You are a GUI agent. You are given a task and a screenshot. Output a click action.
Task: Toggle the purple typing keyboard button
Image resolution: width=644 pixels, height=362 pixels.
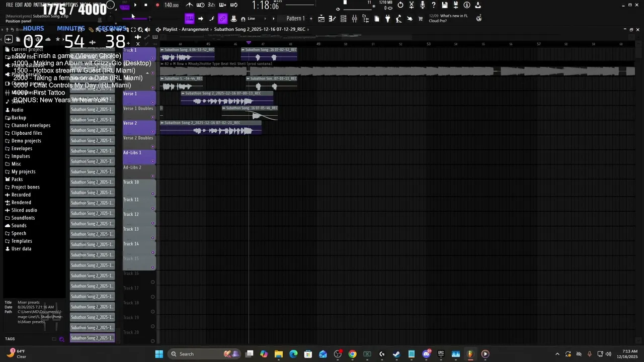coord(189,19)
